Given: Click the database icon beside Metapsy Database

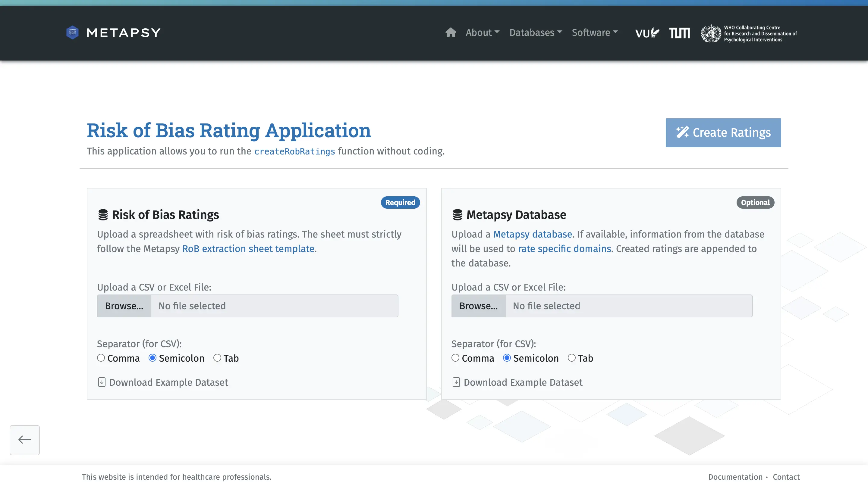Looking at the screenshot, I should click(457, 215).
